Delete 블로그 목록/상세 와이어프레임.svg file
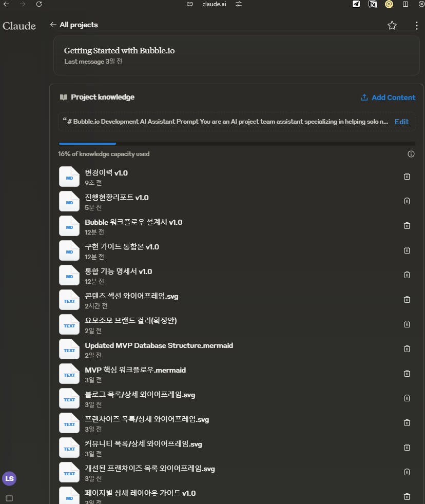The width and height of the screenshot is (425, 504). pyautogui.click(x=407, y=398)
